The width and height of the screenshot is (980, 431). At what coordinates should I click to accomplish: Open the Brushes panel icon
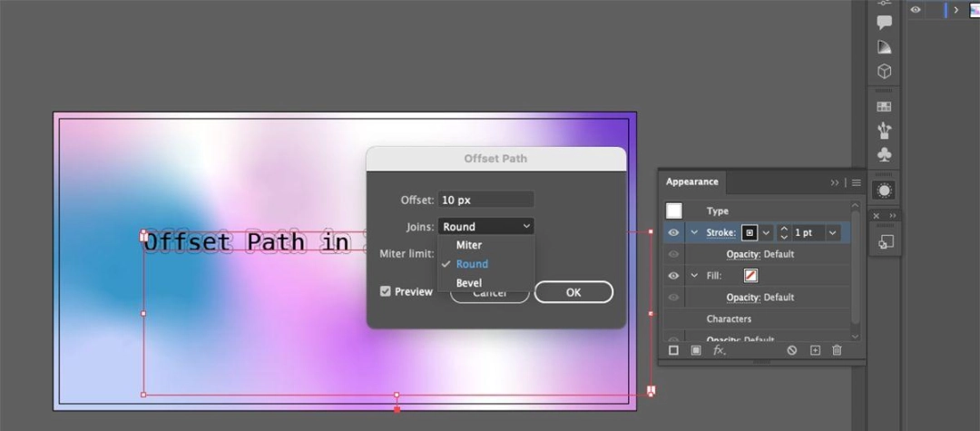tap(884, 130)
